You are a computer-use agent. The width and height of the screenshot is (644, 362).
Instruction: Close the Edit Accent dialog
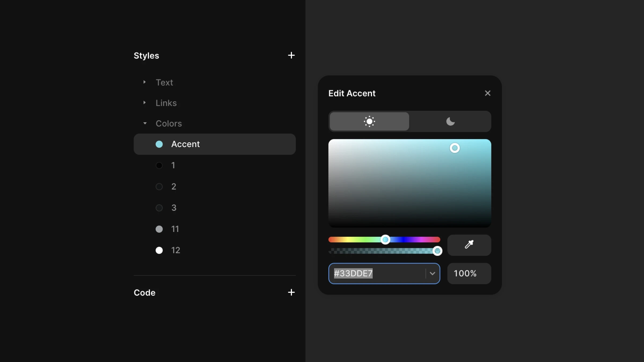click(488, 93)
